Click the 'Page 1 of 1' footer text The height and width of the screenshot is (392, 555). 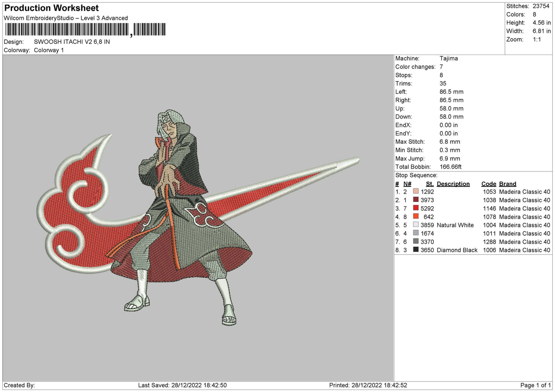tap(536, 386)
